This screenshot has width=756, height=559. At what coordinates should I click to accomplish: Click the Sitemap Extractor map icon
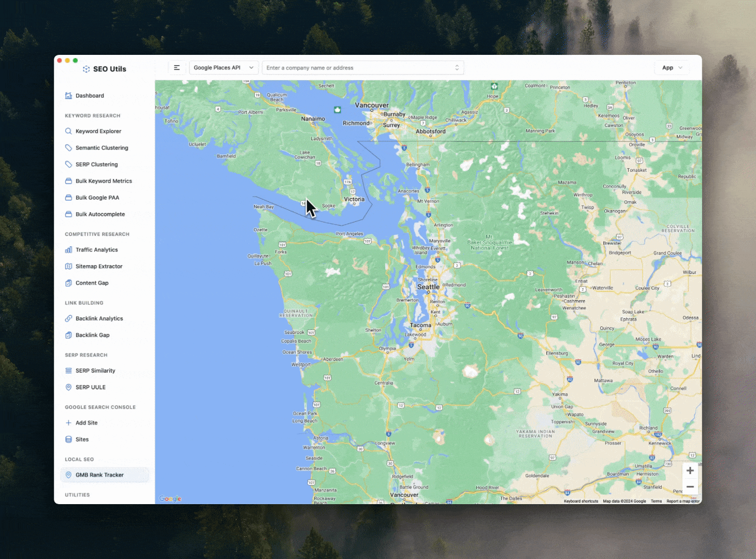[x=68, y=267]
